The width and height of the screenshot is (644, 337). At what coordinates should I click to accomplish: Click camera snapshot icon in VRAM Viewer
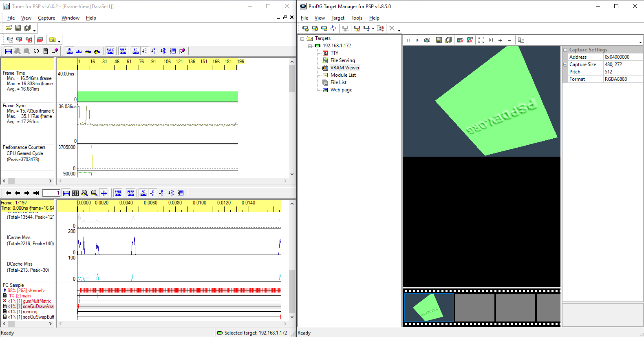point(427,40)
